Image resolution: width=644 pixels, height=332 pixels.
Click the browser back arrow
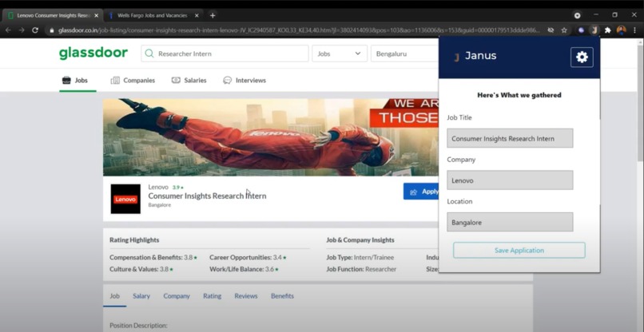pyautogui.click(x=8, y=30)
